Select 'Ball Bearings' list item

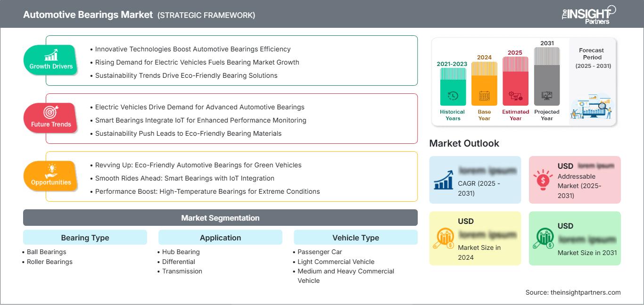[x=46, y=252]
